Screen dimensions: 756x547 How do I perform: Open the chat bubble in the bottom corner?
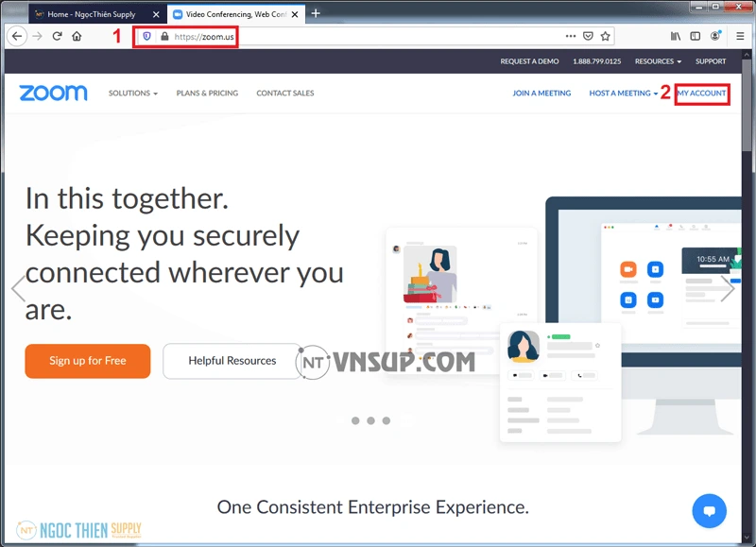coord(710,511)
